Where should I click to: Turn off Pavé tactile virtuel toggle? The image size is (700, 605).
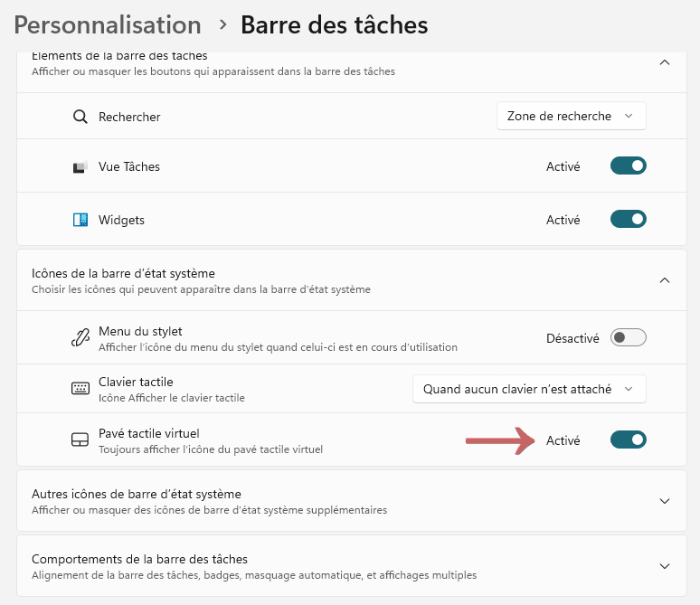(x=629, y=440)
